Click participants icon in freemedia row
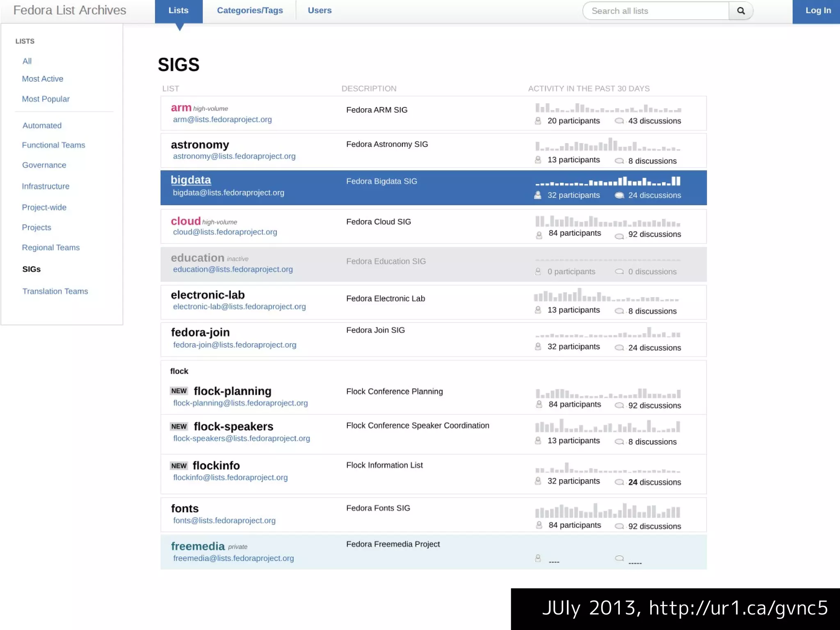Image resolution: width=840 pixels, height=630 pixels. click(538, 558)
